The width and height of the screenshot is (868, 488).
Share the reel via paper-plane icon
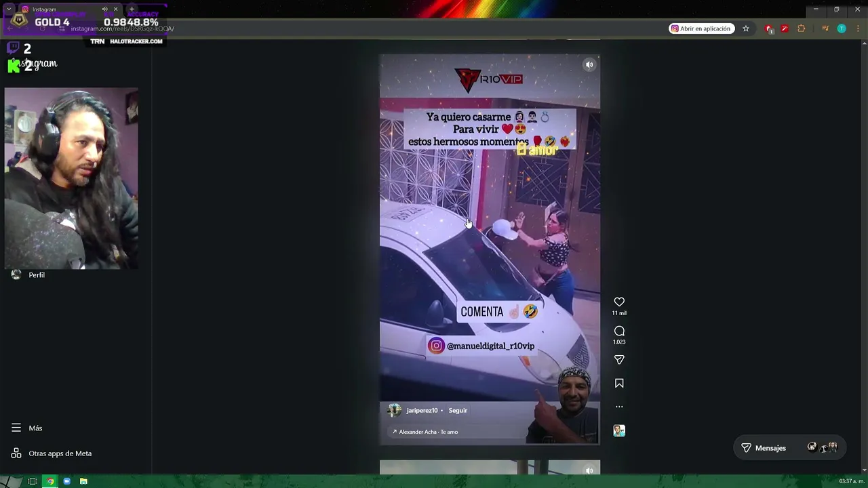(x=619, y=360)
